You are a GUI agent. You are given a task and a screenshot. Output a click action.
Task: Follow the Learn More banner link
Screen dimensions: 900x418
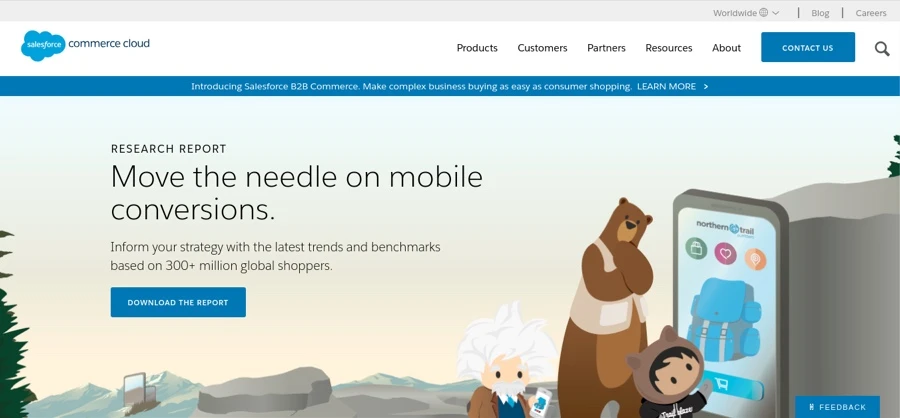click(x=673, y=87)
